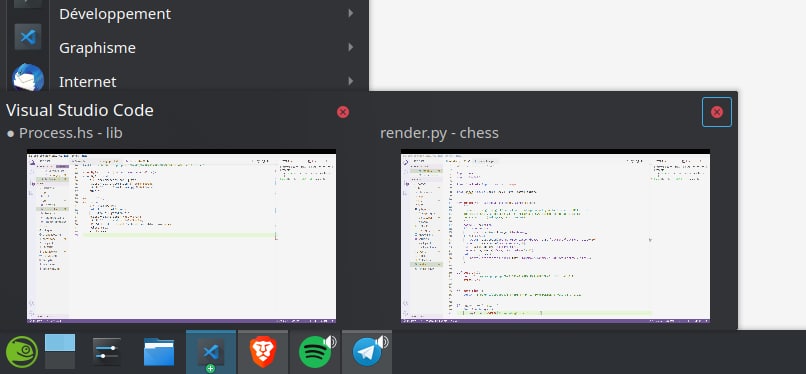Image resolution: width=806 pixels, height=374 pixels.
Task: Mute Spotify via its speaker indicator
Action: [330, 342]
